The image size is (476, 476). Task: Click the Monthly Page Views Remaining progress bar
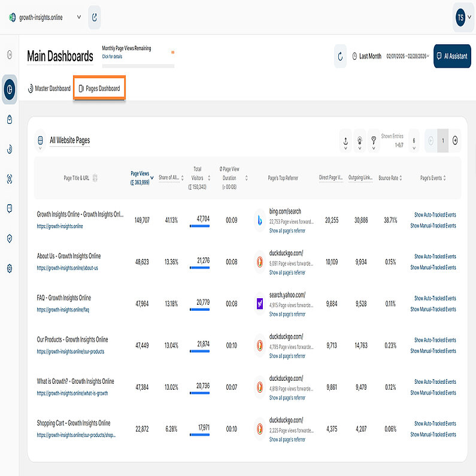click(x=138, y=65)
